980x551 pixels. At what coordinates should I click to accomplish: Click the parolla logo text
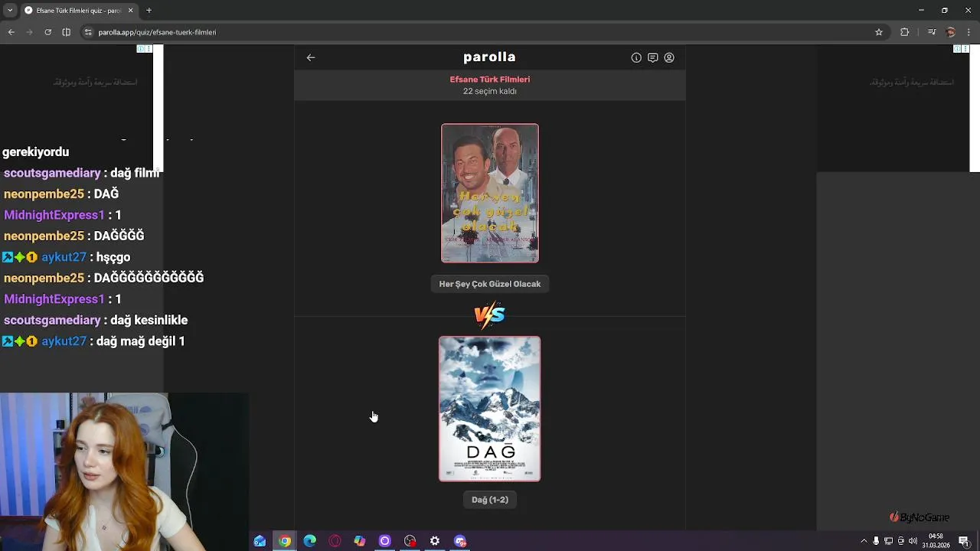(489, 57)
